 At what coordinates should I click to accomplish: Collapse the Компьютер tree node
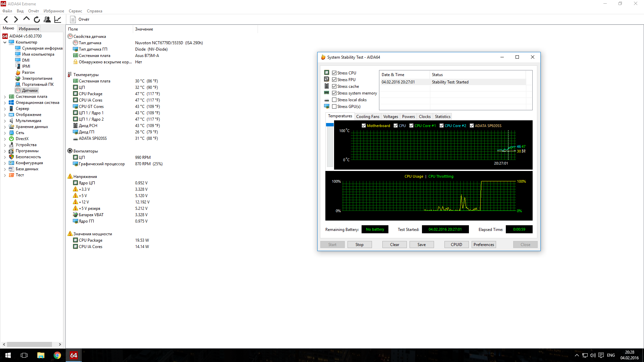[5, 42]
